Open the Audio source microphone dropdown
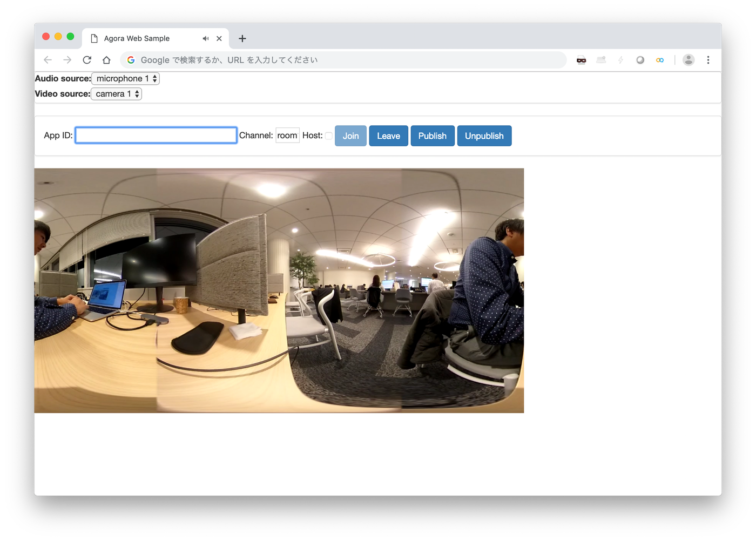This screenshot has width=756, height=541. [x=126, y=79]
